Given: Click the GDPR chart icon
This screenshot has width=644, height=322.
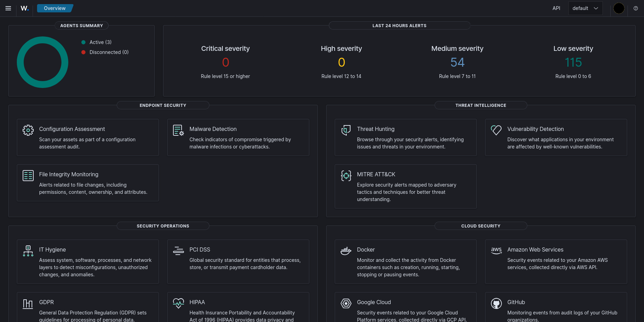Looking at the screenshot, I should pos(28,304).
